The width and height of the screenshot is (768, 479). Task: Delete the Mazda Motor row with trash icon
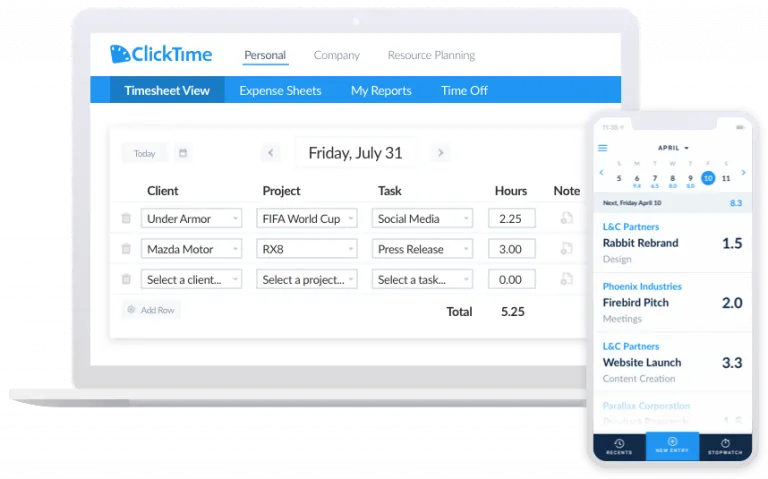[126, 249]
